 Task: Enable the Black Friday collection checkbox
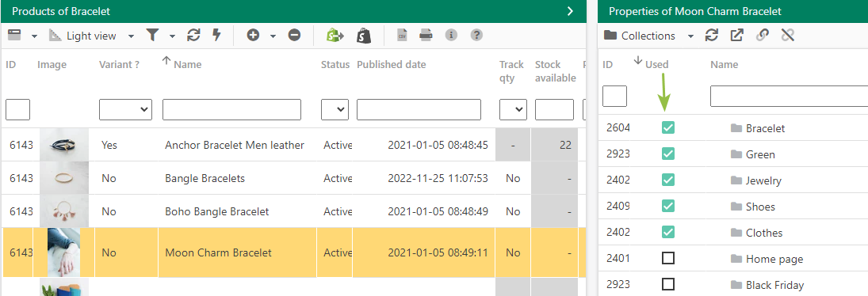click(668, 284)
